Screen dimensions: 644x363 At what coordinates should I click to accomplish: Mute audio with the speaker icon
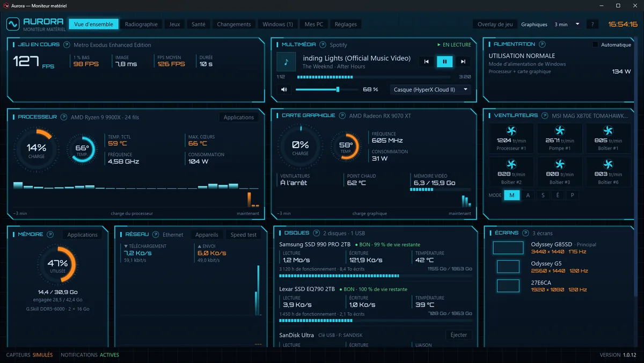click(x=284, y=90)
